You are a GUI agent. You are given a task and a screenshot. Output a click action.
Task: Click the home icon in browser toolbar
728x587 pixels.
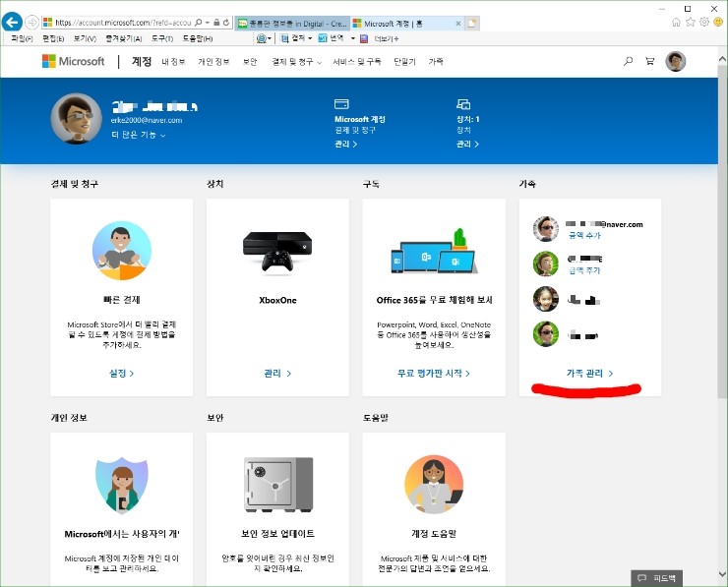[x=676, y=22]
